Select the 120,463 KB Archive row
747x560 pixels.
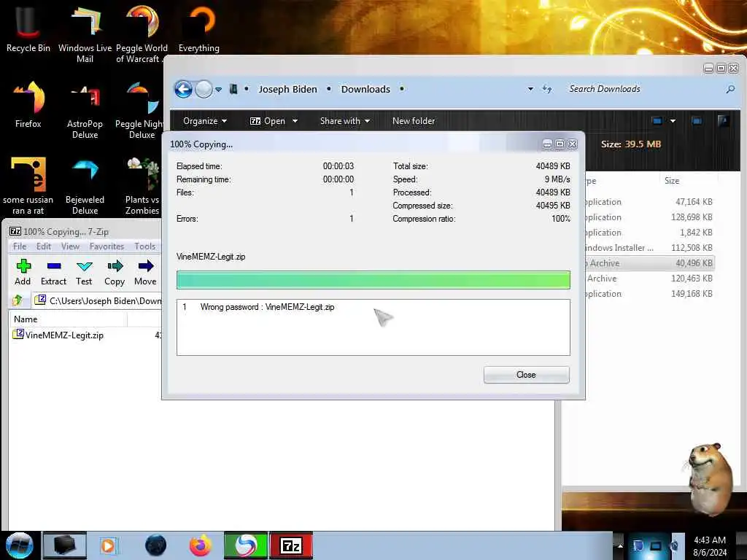(x=650, y=278)
